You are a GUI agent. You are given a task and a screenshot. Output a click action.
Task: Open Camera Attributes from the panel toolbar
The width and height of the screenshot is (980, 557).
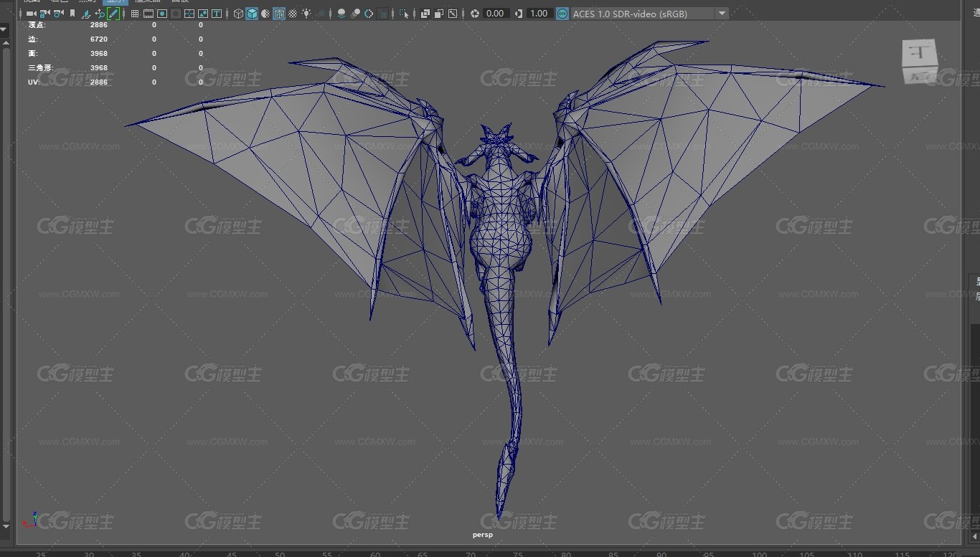[x=58, y=14]
